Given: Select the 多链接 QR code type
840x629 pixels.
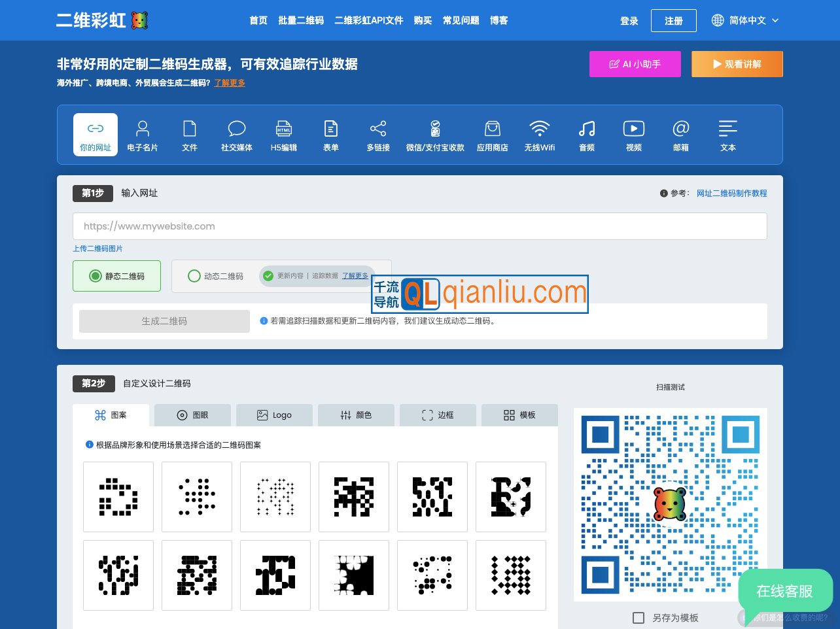Looking at the screenshot, I should pyautogui.click(x=378, y=135).
